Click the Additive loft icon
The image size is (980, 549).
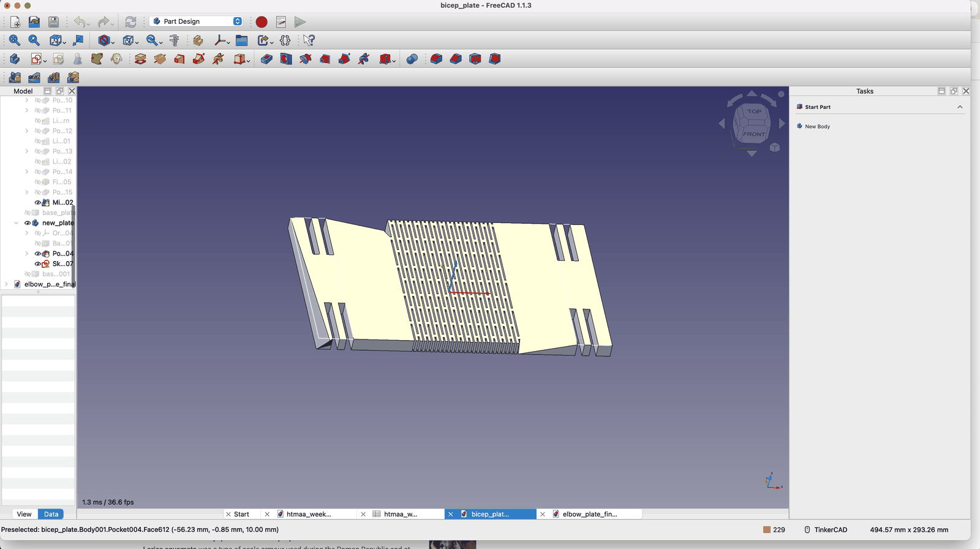point(179,59)
